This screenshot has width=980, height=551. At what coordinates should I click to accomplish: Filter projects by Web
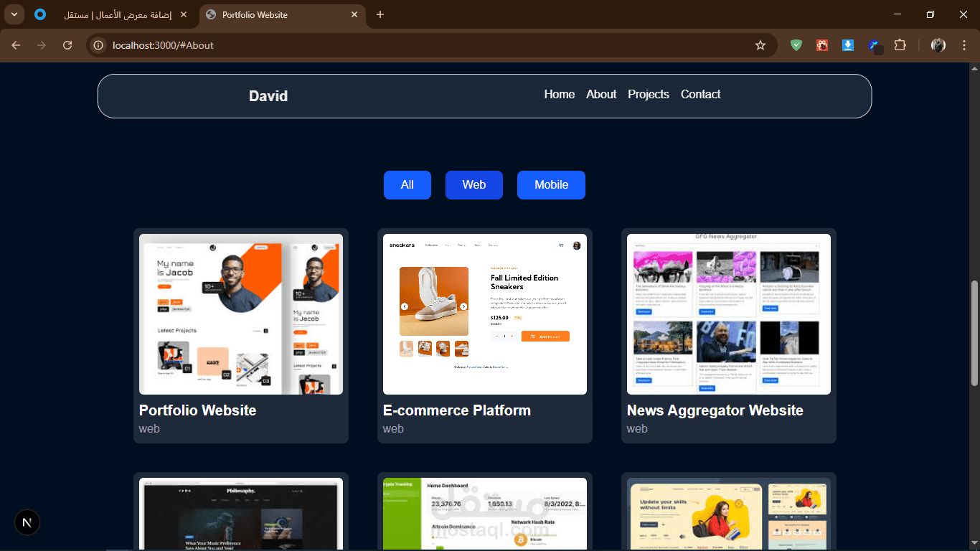point(474,185)
